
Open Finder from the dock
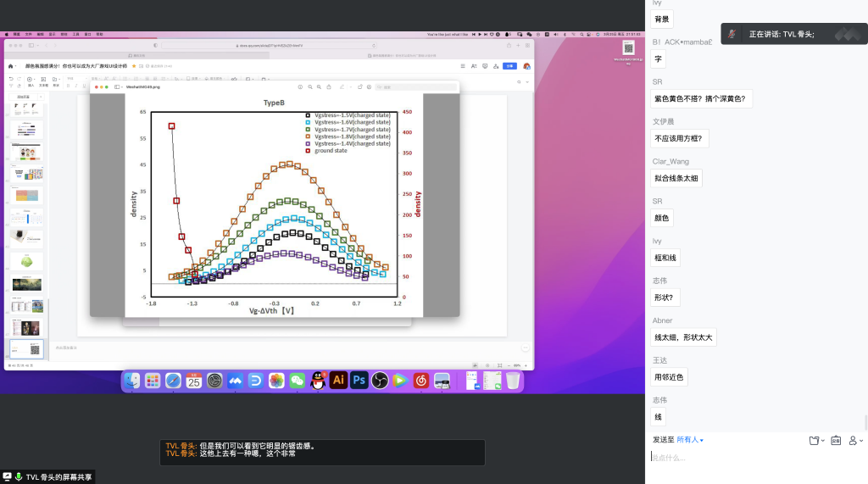click(x=131, y=381)
